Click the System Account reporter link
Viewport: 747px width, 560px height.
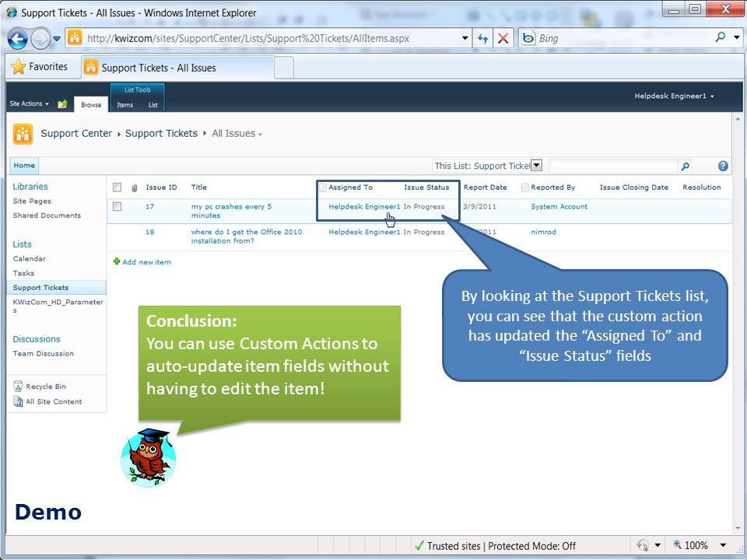(559, 206)
